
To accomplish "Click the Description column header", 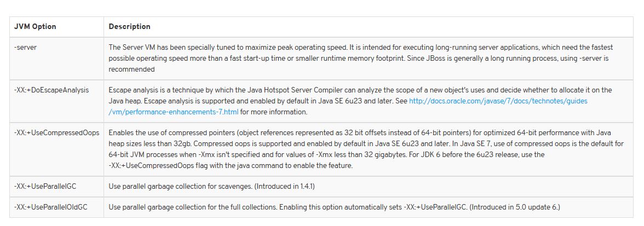I will point(129,27).
